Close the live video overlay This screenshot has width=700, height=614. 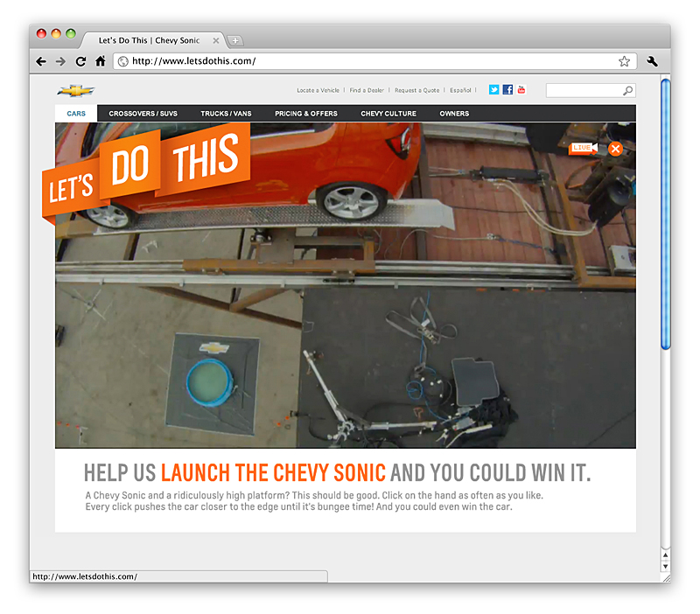pyautogui.click(x=615, y=149)
